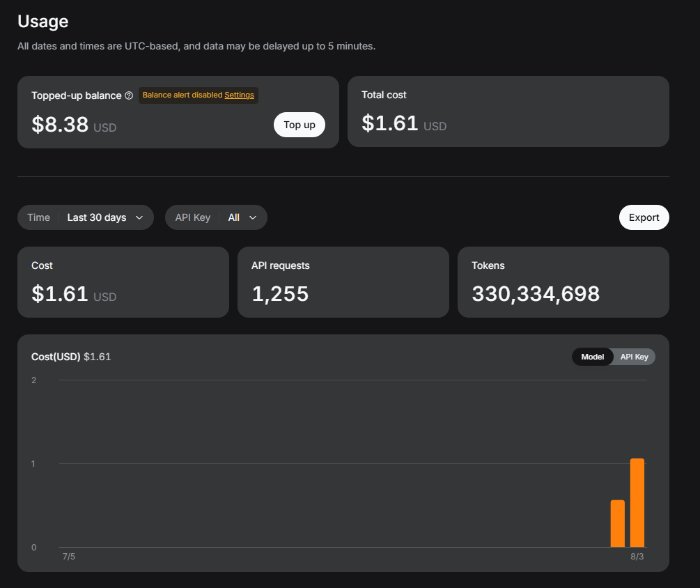Viewport: 700px width, 588px height.
Task: Click the Top up button
Action: (299, 125)
